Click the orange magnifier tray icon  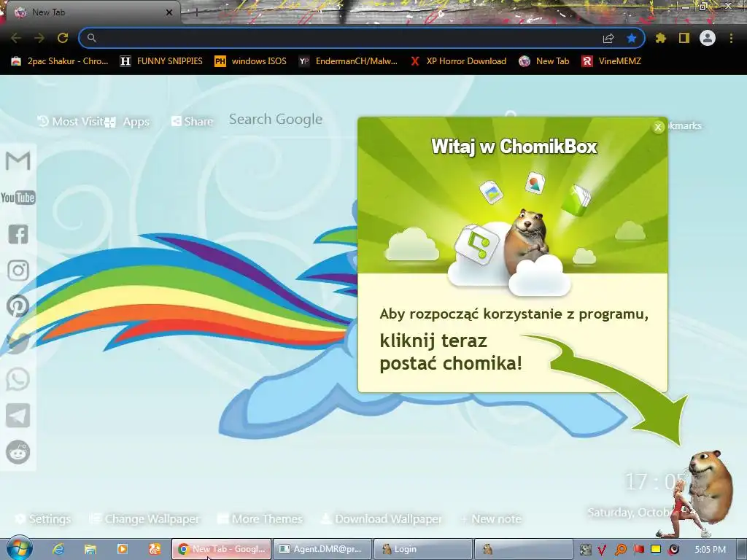tap(620, 550)
